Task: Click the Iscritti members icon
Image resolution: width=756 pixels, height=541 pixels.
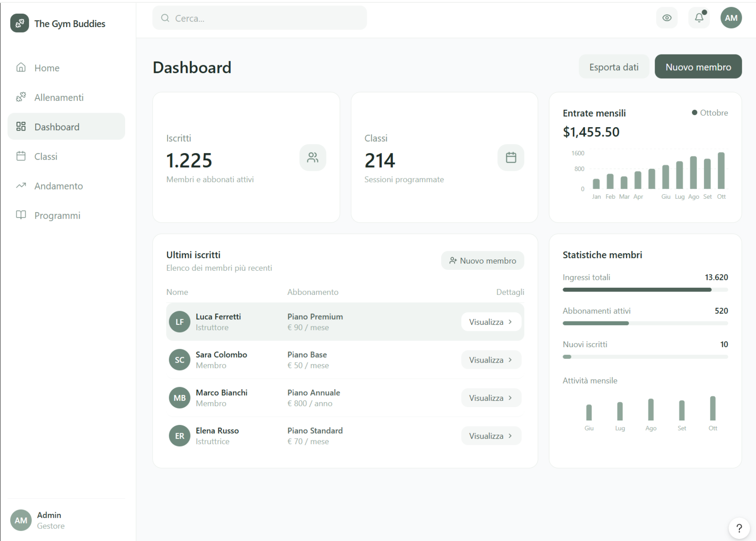Action: (x=312, y=158)
